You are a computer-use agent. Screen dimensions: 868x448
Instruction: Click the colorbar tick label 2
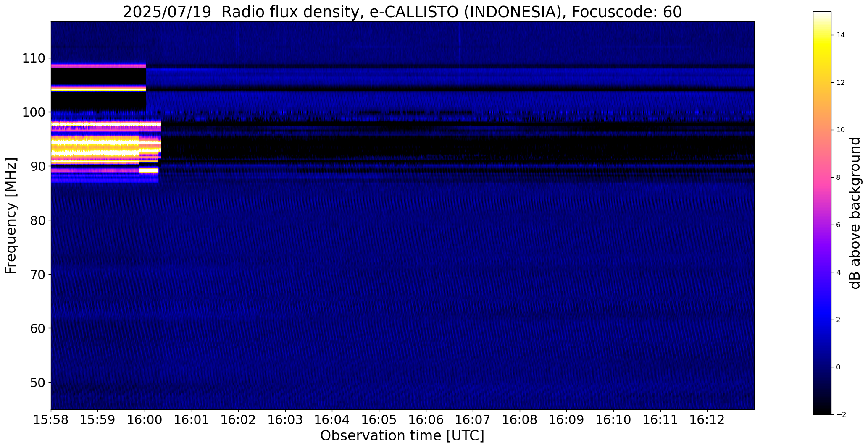pos(838,320)
